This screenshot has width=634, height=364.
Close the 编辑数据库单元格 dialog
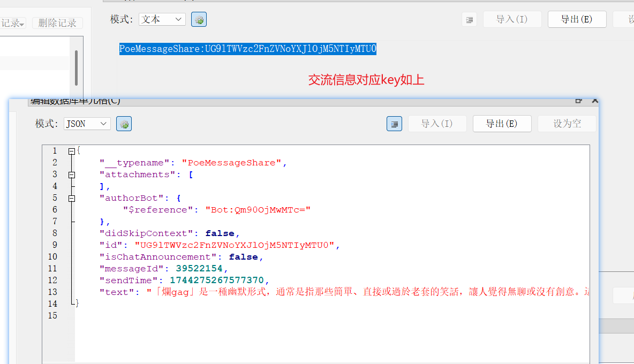coord(594,101)
